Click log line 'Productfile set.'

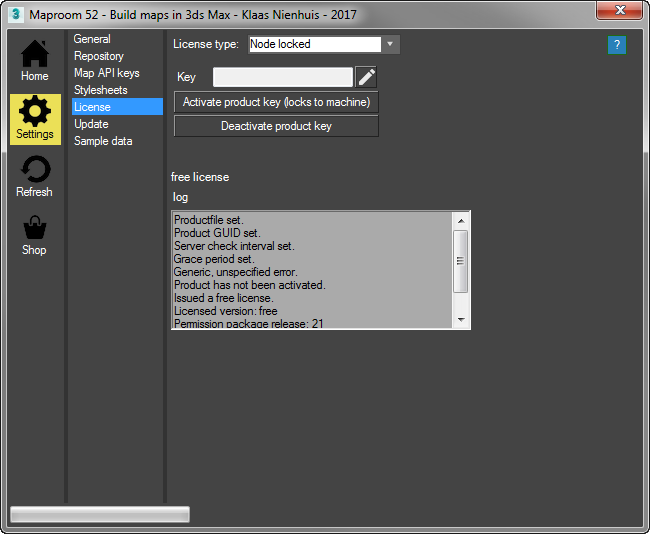[x=209, y=220]
